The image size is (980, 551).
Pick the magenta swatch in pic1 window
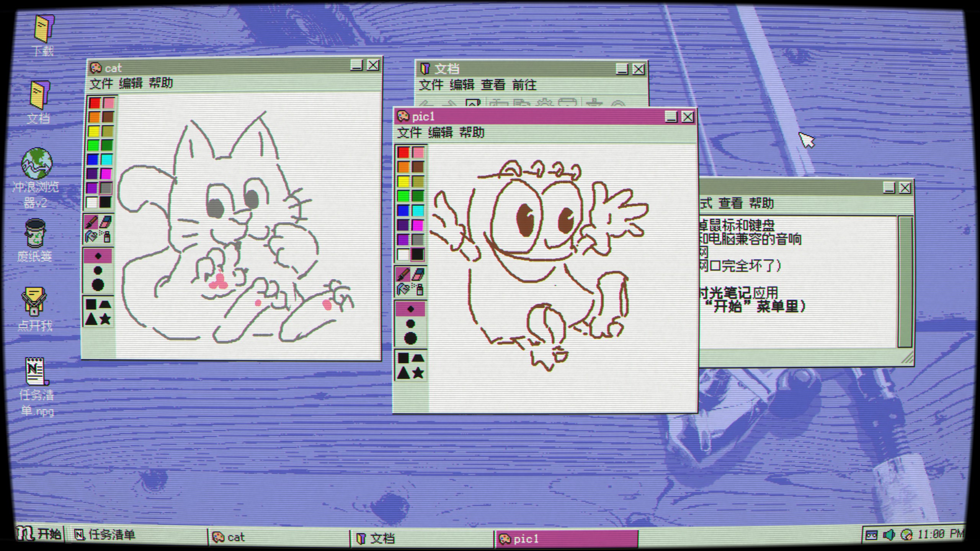(418, 225)
